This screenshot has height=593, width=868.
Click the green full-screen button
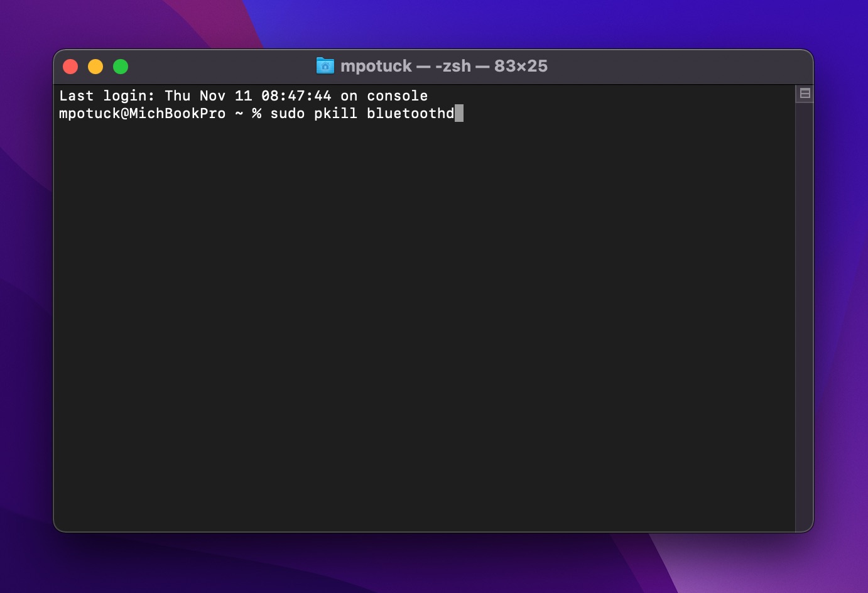tap(120, 66)
